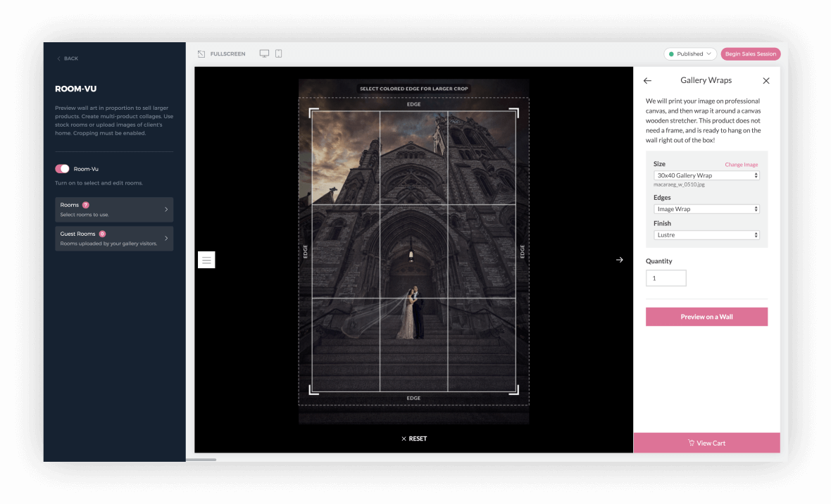The height and width of the screenshot is (504, 831).
Task: Click the Fullscreen button
Action: coord(222,54)
